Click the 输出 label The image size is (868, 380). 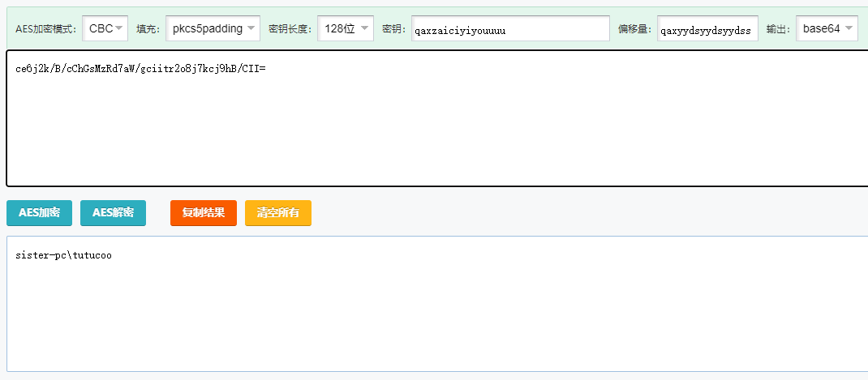778,29
